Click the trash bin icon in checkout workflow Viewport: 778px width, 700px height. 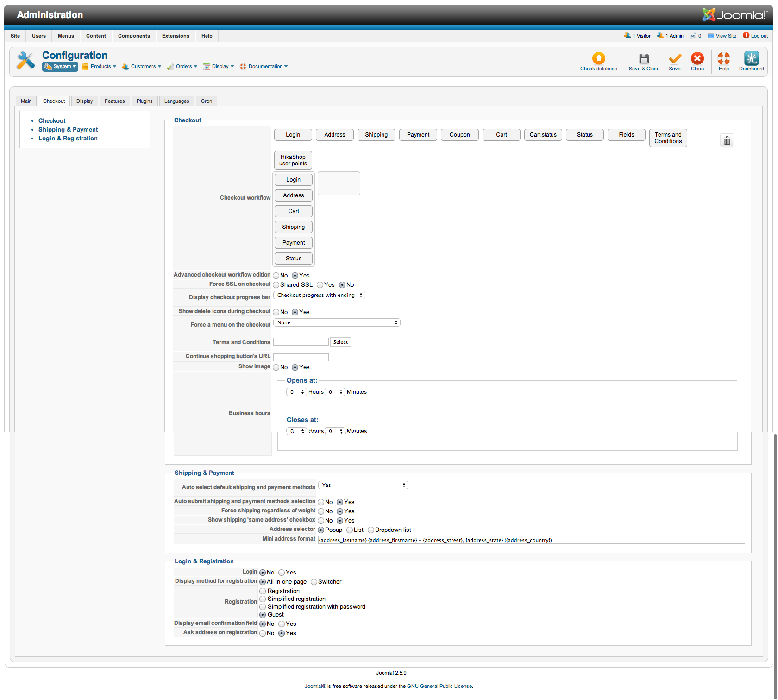pyautogui.click(x=727, y=140)
